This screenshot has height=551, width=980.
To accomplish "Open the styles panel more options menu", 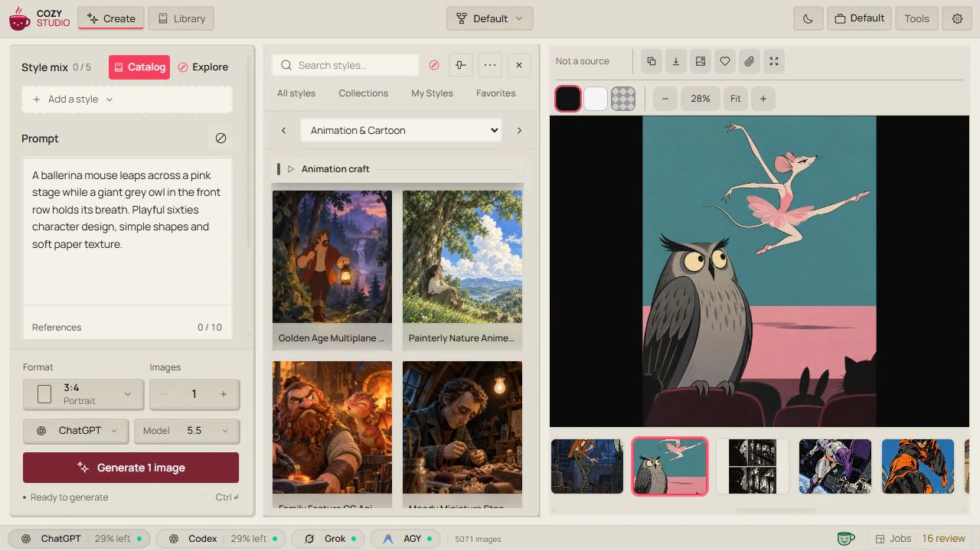I will coord(490,66).
